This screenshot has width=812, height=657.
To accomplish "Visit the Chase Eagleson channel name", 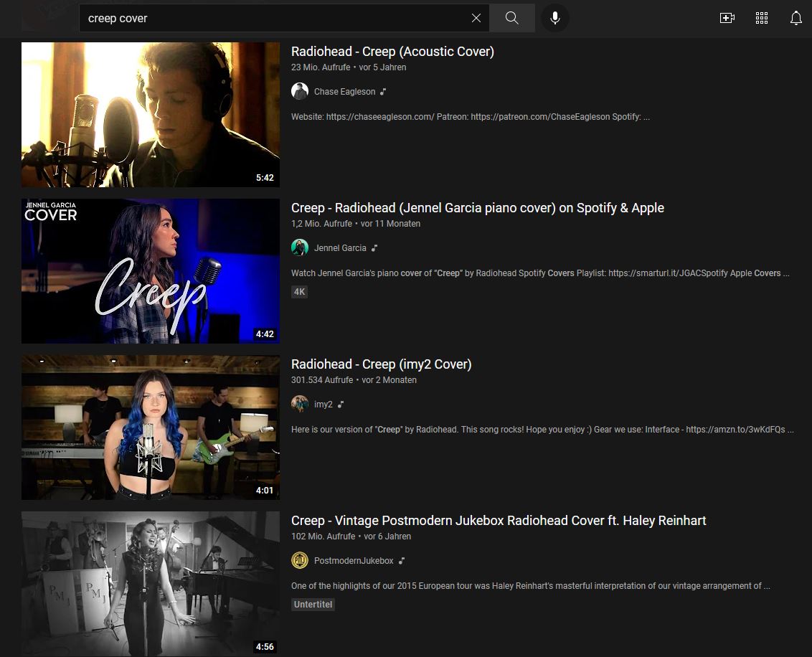I will tap(344, 92).
